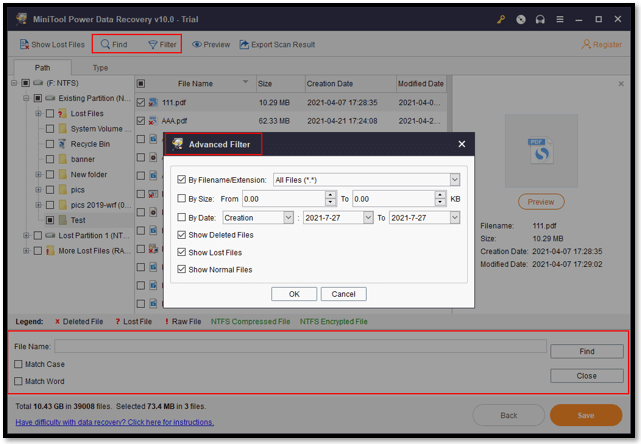
Task: Click the Register link
Action: tap(602, 45)
